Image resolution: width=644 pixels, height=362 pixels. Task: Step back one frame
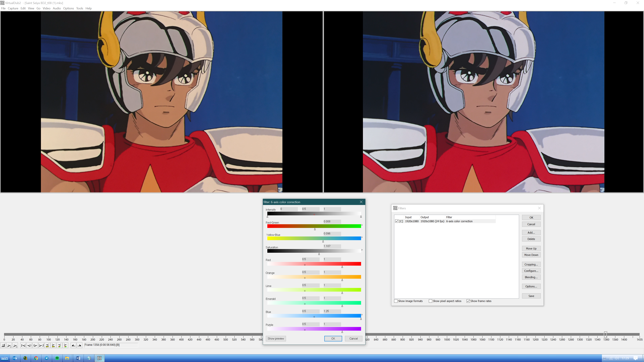(29, 346)
